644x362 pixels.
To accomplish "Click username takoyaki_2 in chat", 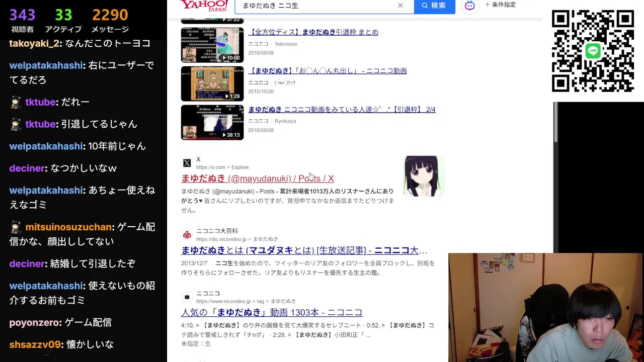I will tap(34, 44).
